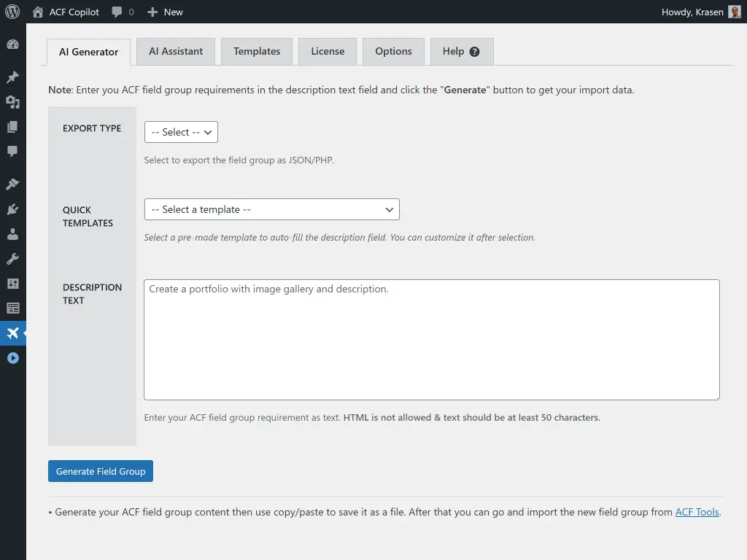Open the Settings sliders icon
Screen dimensions: 747x560
12,283
